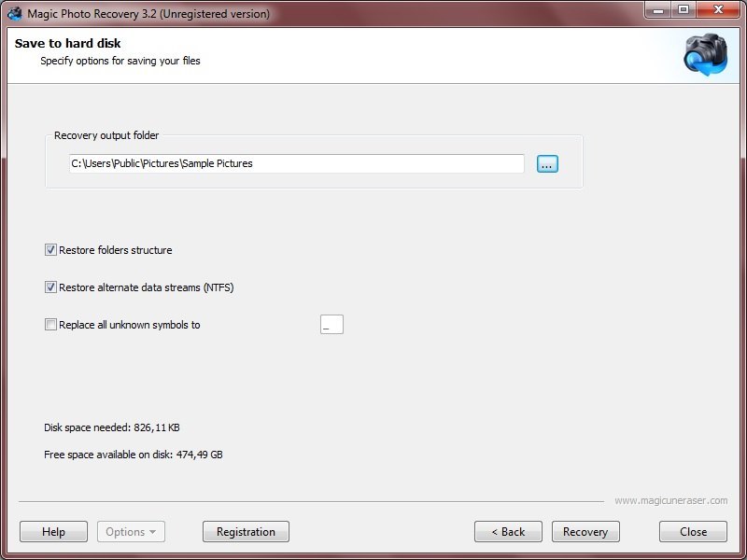The image size is (747, 560).
Task: Click the camera logo icon in header
Action: pyautogui.click(x=706, y=54)
